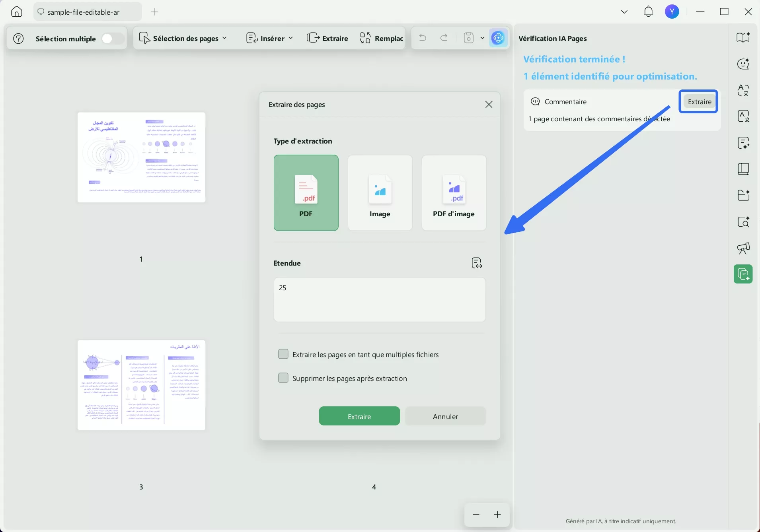Select Image extraction type
Image resolution: width=760 pixels, height=532 pixels.
[380, 193]
